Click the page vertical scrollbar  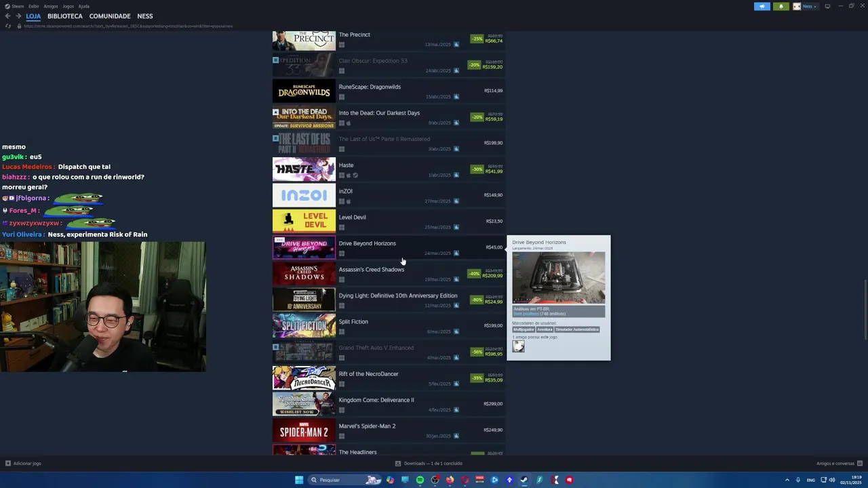(865, 308)
